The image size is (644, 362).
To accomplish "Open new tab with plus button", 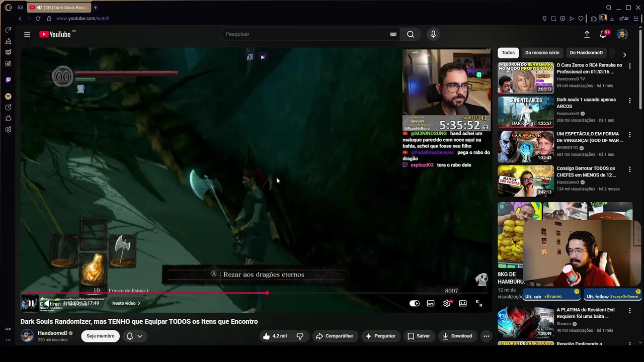I will click(95, 8).
